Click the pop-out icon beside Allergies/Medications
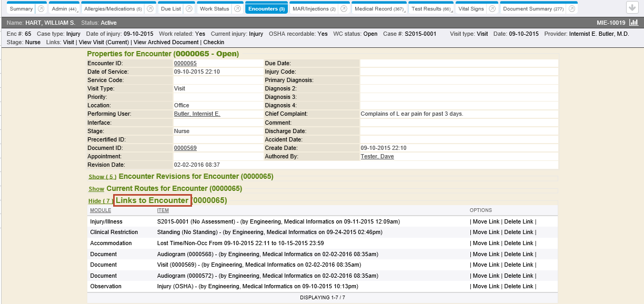The height and width of the screenshot is (304, 644). pyautogui.click(x=150, y=9)
